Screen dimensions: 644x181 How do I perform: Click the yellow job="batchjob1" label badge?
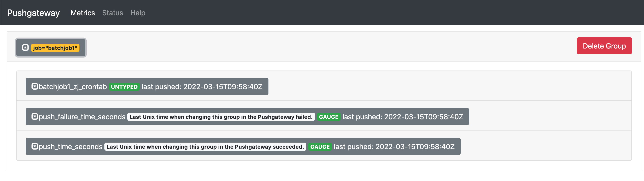tap(55, 48)
